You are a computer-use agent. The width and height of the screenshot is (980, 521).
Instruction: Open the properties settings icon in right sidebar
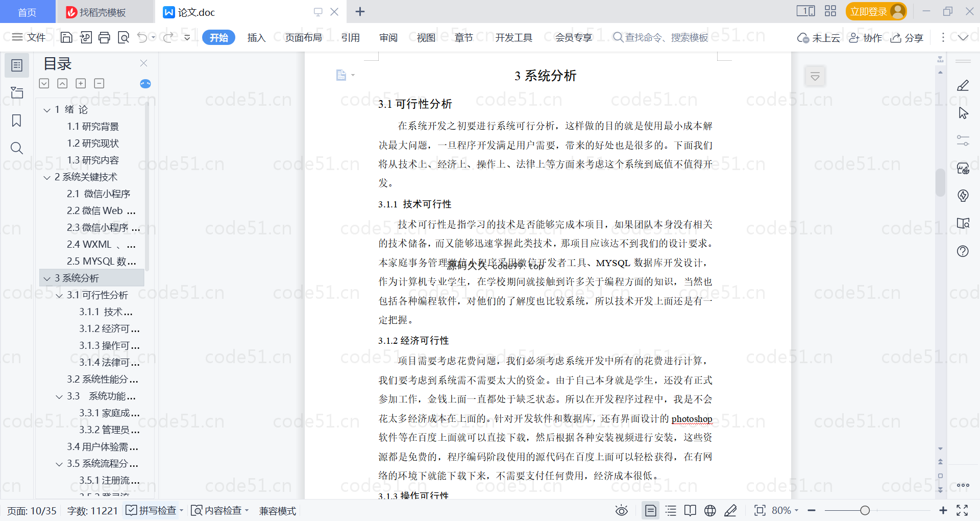point(963,140)
